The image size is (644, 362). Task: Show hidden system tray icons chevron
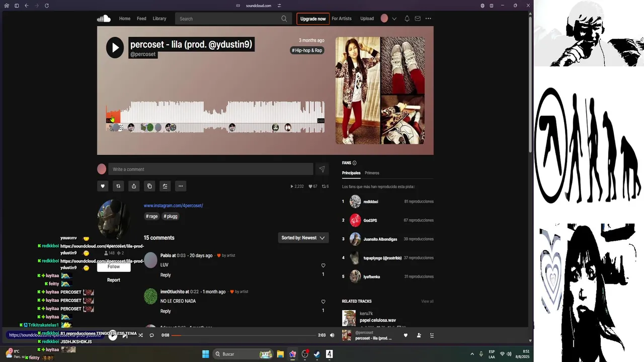click(x=472, y=354)
